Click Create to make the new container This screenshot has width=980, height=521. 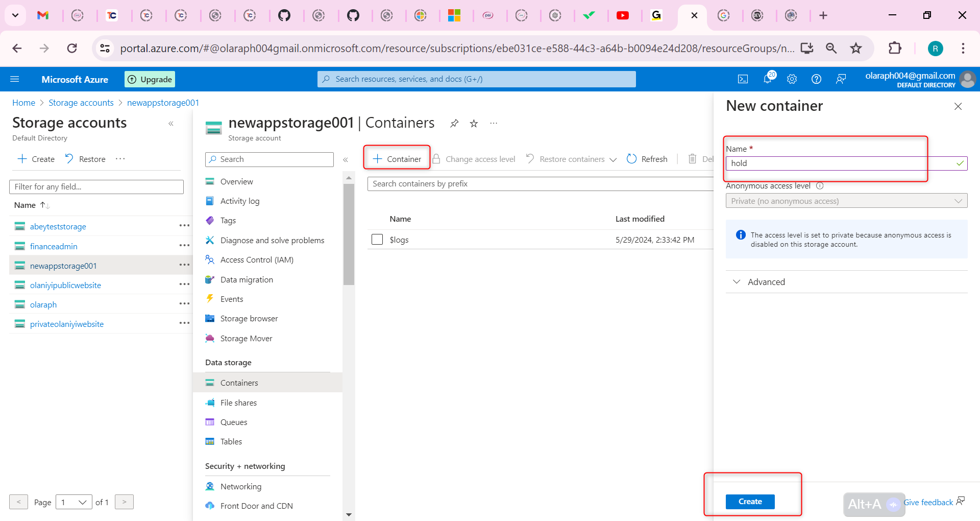click(749, 501)
